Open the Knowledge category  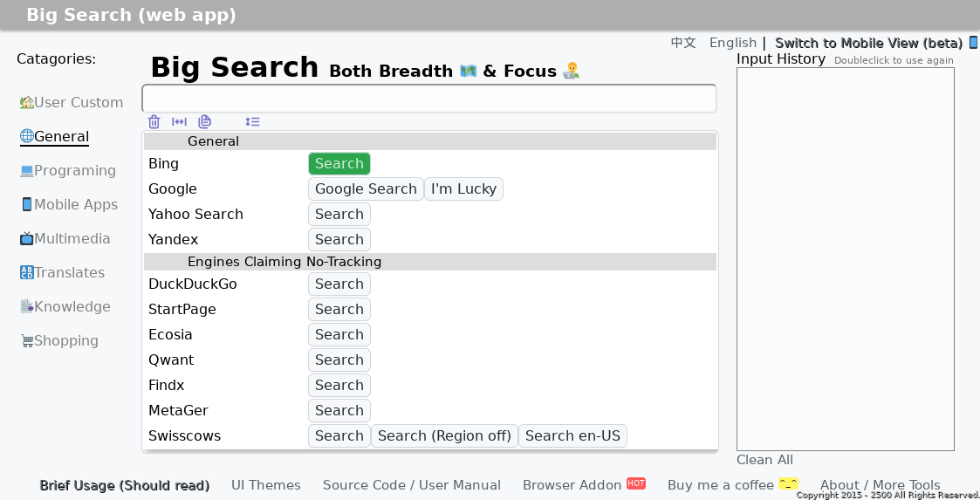(x=65, y=307)
